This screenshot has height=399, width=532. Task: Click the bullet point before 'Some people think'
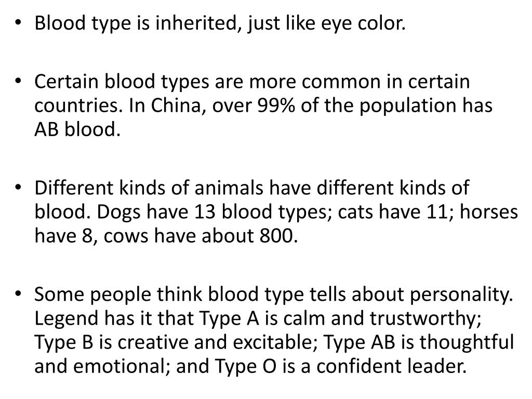pyautogui.click(x=18, y=294)
